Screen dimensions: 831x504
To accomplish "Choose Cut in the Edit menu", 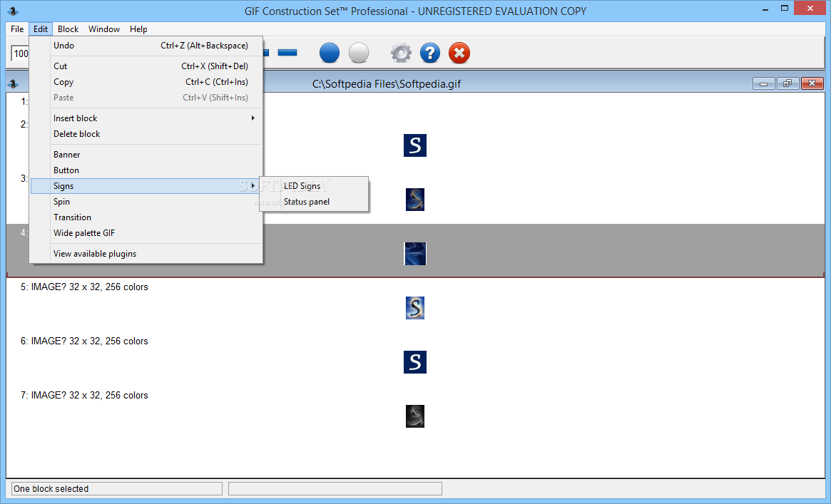I will click(x=146, y=66).
